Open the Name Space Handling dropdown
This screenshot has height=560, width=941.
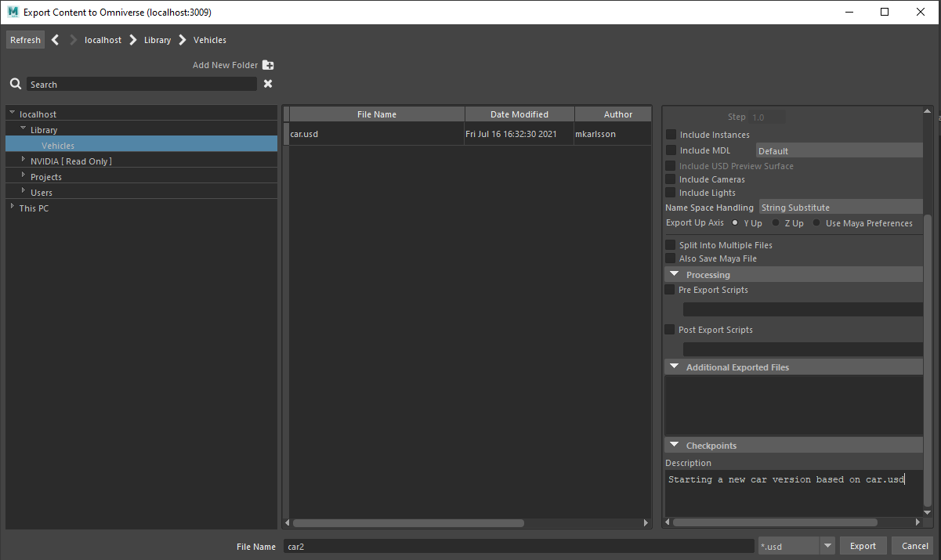(x=841, y=208)
